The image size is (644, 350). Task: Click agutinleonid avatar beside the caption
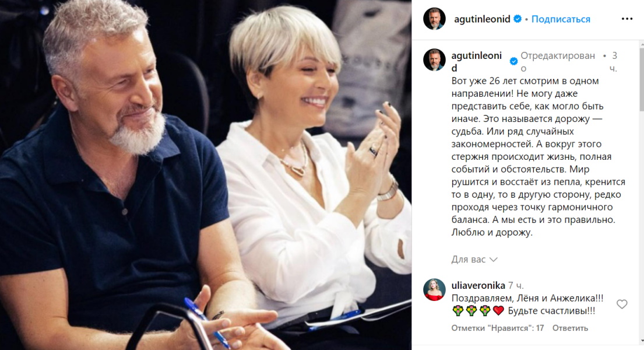434,60
